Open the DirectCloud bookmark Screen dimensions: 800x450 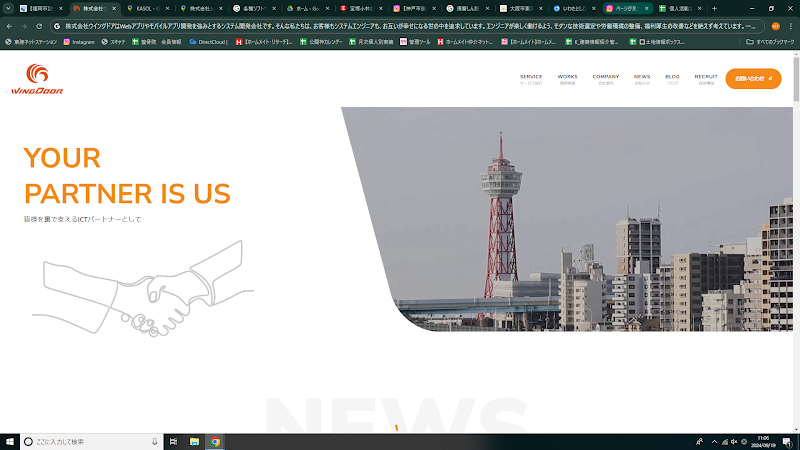pyautogui.click(x=208, y=42)
